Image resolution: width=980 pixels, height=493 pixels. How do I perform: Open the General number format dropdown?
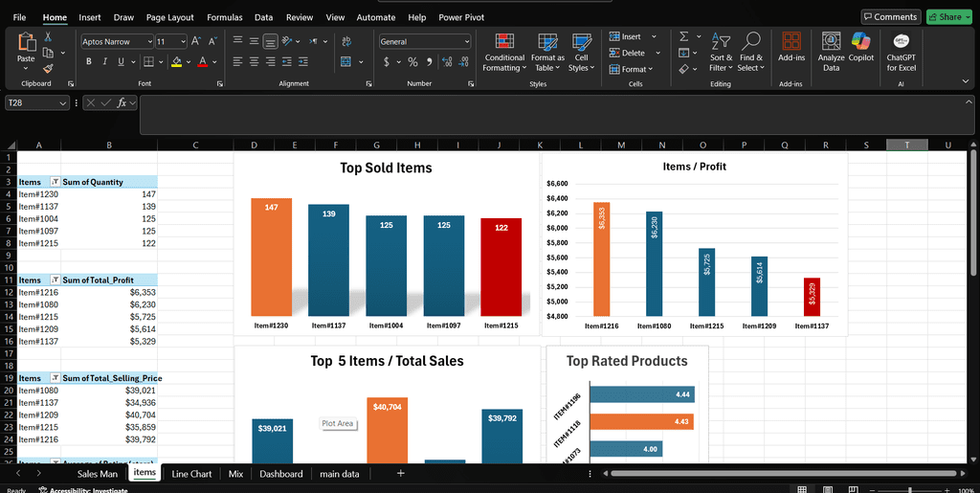click(466, 42)
